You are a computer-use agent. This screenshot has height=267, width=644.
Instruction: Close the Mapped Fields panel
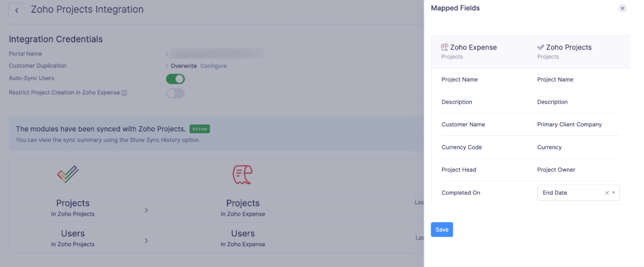point(622,8)
